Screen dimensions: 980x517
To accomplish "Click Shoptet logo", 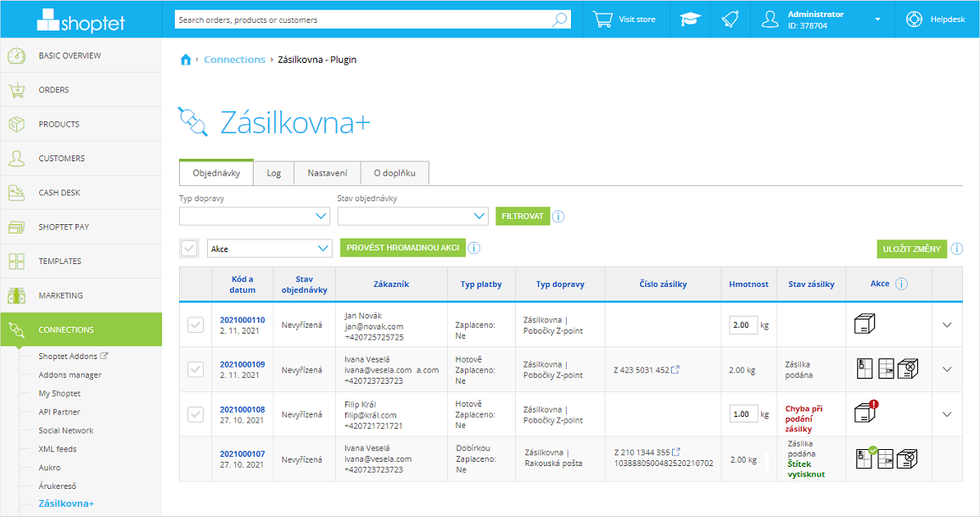I will coord(81,21).
